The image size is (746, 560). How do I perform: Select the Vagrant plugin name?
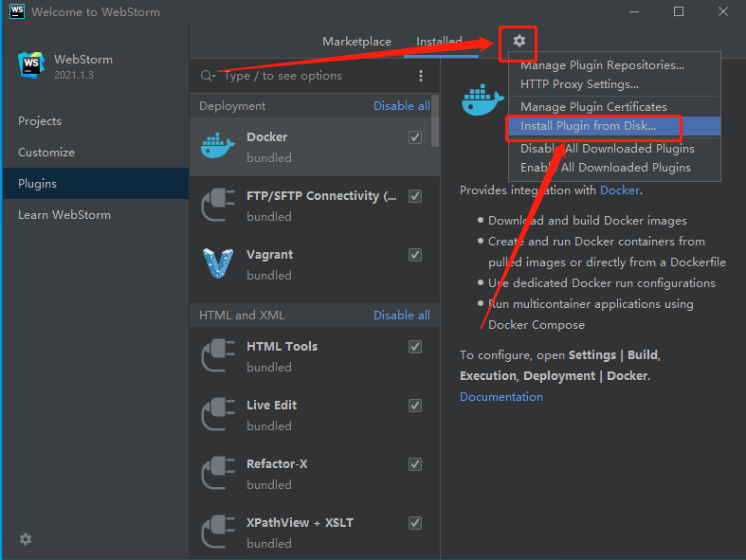click(x=270, y=255)
